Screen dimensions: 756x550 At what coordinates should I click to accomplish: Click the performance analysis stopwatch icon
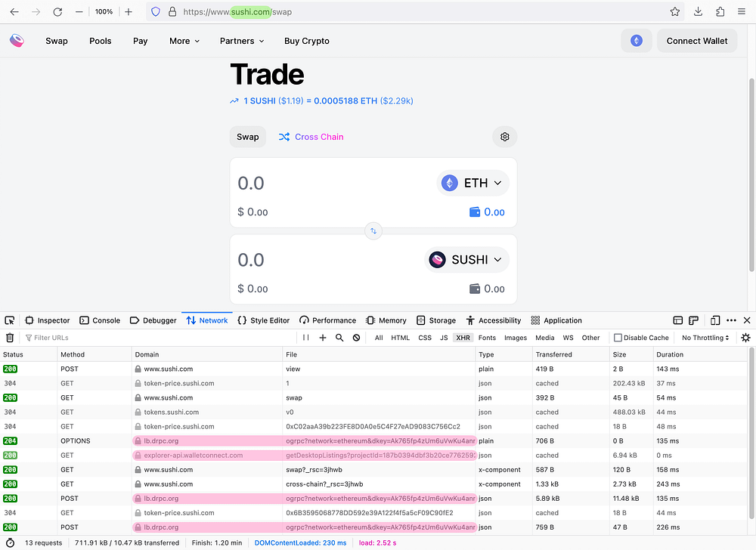tap(10, 542)
